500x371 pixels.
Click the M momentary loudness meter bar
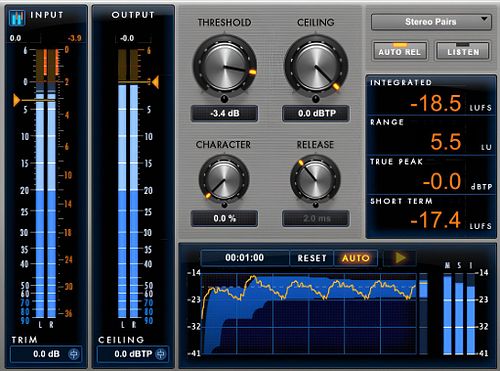[x=447, y=314]
